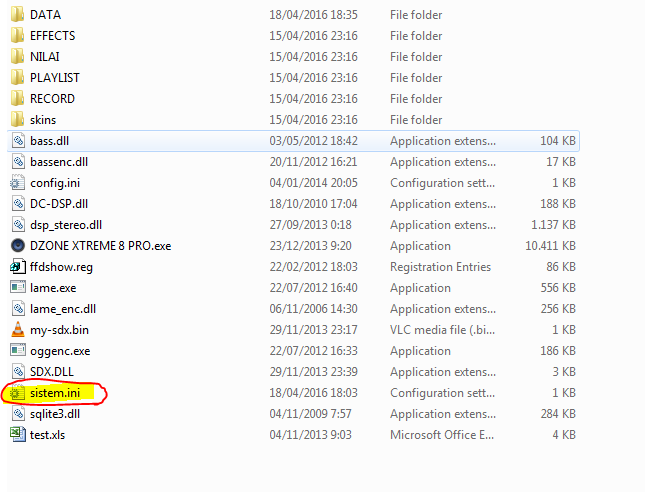
Task: Click the skins folder icon
Action: click(x=17, y=119)
